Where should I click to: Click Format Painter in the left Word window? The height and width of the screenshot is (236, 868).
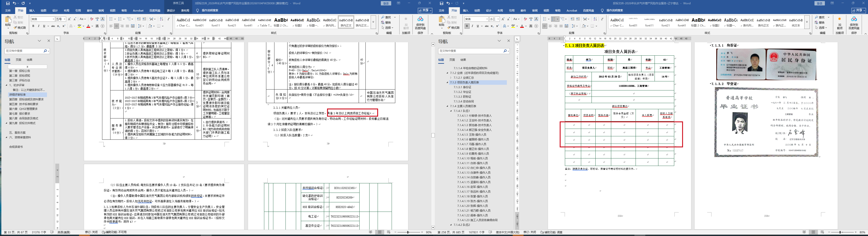click(x=20, y=28)
